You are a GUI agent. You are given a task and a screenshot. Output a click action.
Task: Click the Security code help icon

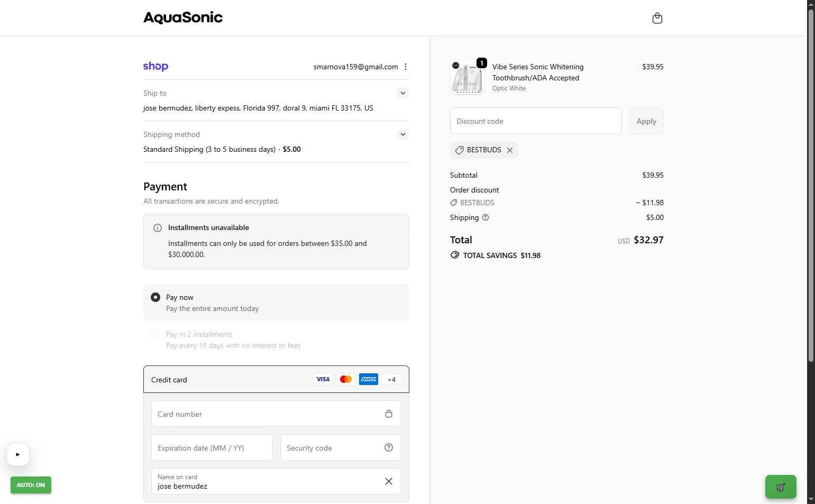(389, 447)
